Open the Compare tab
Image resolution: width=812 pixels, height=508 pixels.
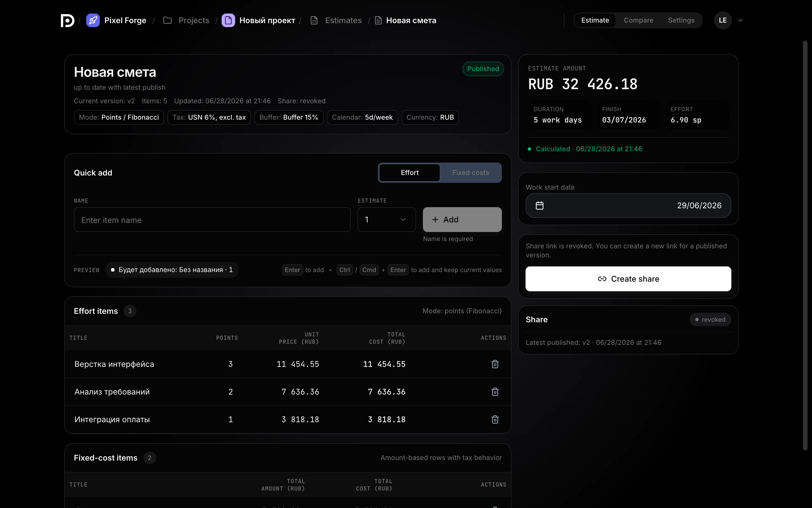pyautogui.click(x=638, y=21)
